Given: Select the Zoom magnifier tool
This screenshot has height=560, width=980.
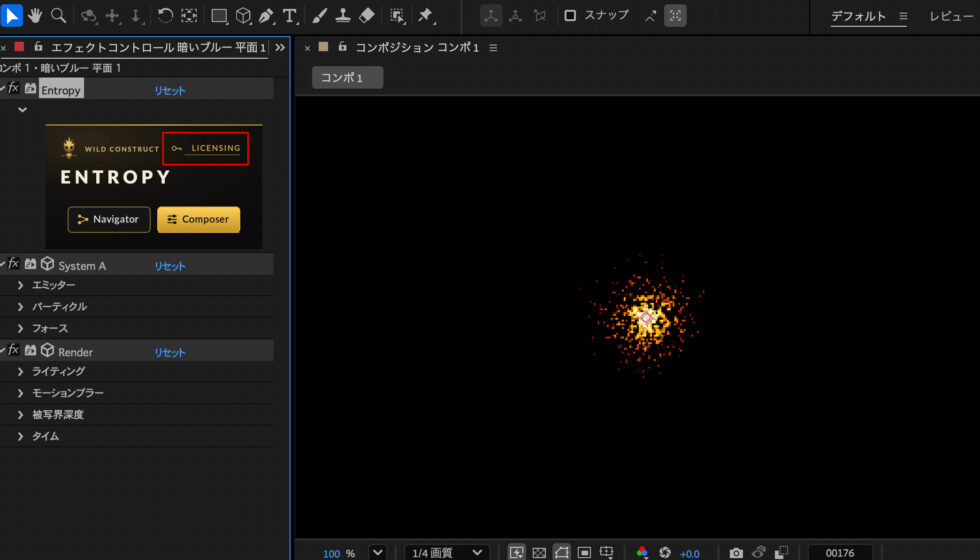Looking at the screenshot, I should click(59, 15).
